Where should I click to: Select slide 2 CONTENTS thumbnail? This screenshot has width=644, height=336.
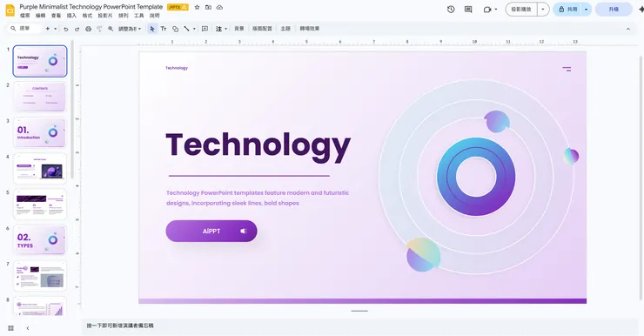click(x=40, y=97)
